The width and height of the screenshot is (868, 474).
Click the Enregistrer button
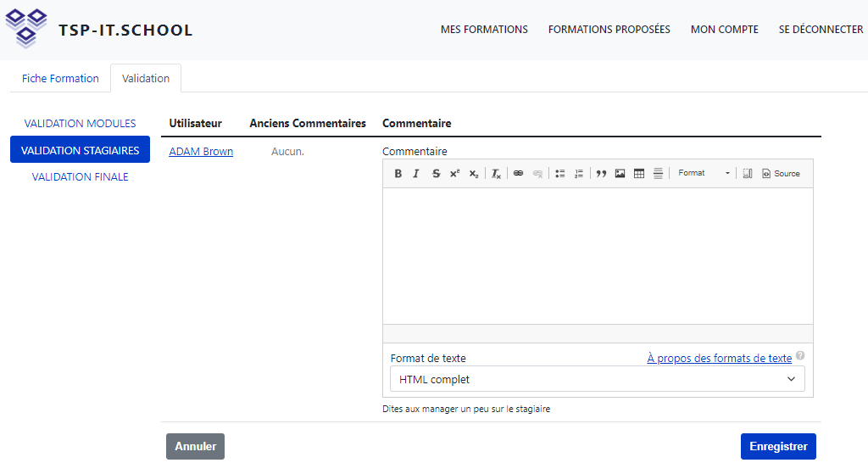coord(778,446)
